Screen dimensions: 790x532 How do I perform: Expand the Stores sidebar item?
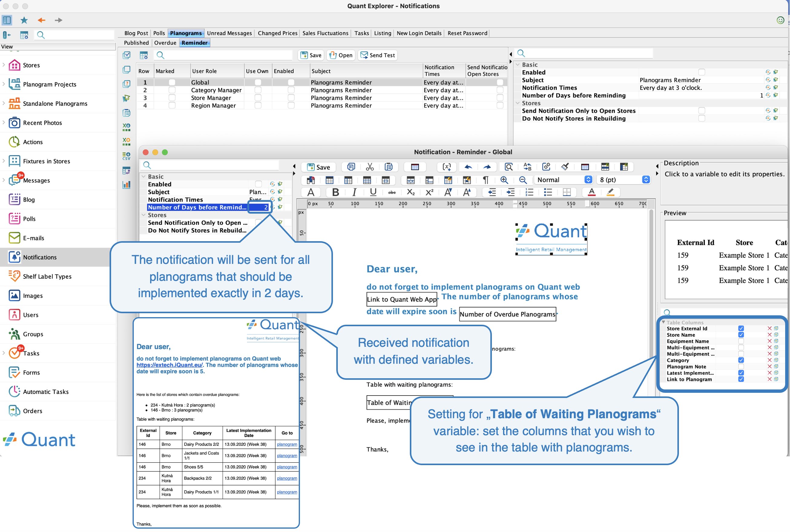pyautogui.click(x=4, y=65)
